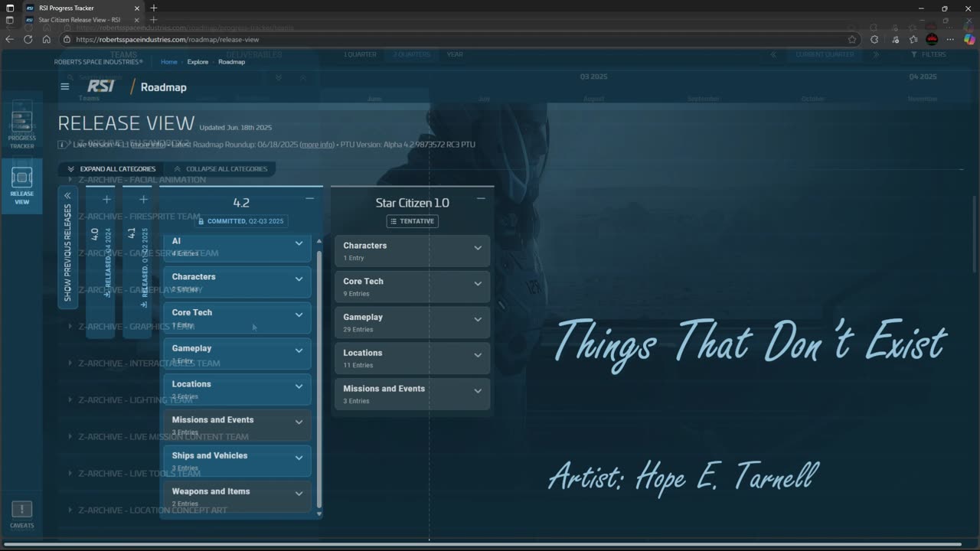Open the browser profile avatar
980x551 pixels.
coord(932,39)
